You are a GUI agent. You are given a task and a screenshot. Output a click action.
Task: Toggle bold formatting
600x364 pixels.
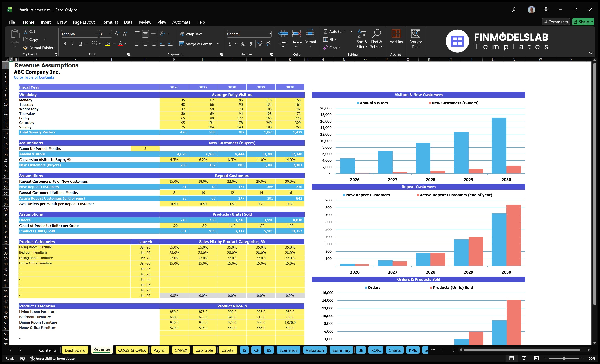(x=65, y=44)
